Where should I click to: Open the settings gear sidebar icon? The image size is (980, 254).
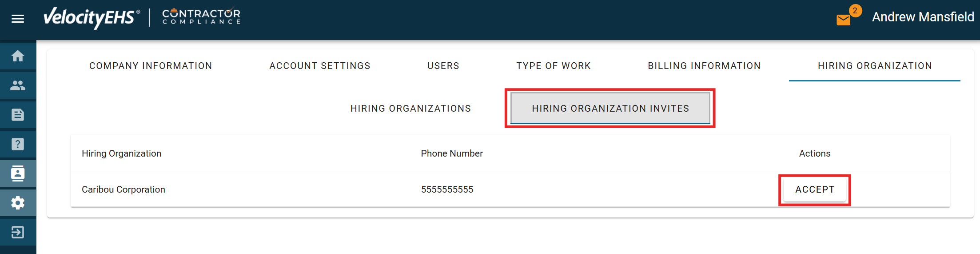click(x=18, y=203)
